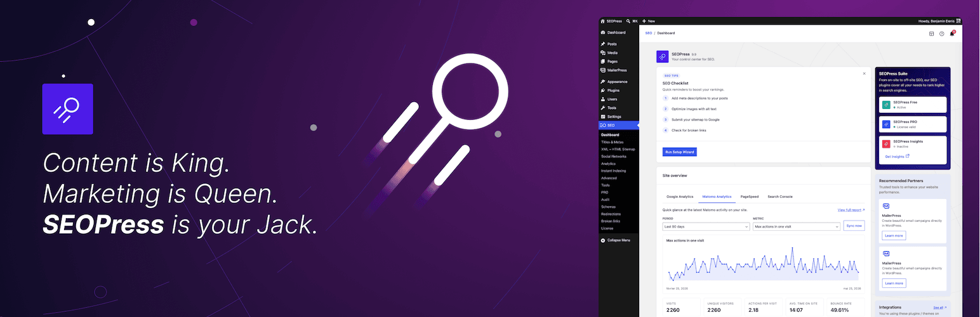Screen dimensions: 980x317
Task: Open Analytics submenu item
Action: tap(608, 164)
